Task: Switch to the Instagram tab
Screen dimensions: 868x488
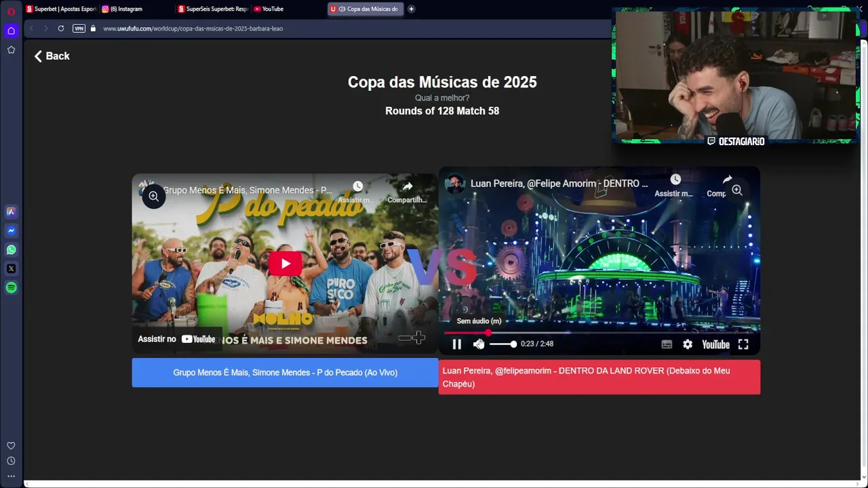Action: [136, 9]
